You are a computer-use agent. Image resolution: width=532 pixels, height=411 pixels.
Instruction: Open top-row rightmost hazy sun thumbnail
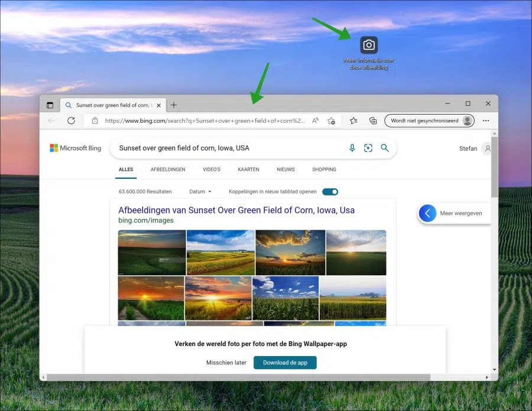356,252
